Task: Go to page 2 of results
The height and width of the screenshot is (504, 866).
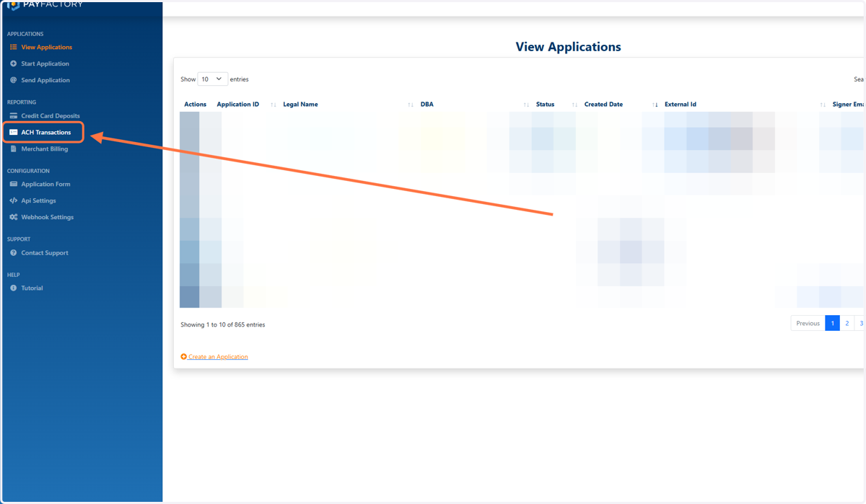Action: [847, 323]
